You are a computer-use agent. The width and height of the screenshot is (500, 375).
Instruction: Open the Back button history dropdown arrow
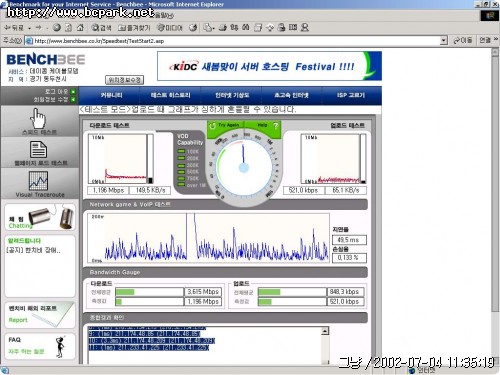point(30,28)
